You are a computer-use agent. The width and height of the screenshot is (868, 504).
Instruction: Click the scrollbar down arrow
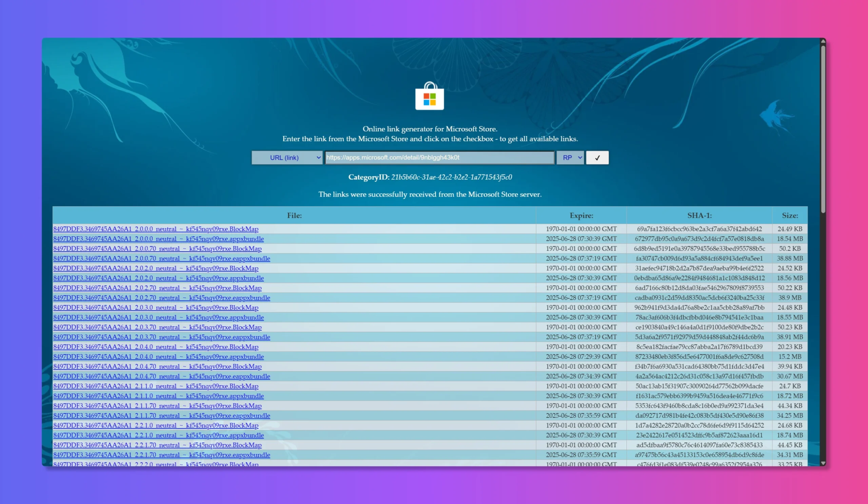click(x=823, y=463)
